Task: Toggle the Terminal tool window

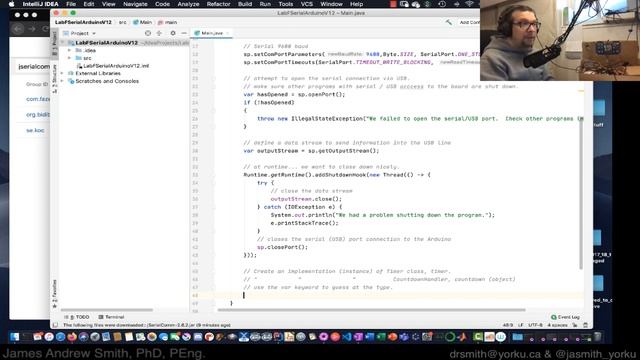Action: [111, 317]
